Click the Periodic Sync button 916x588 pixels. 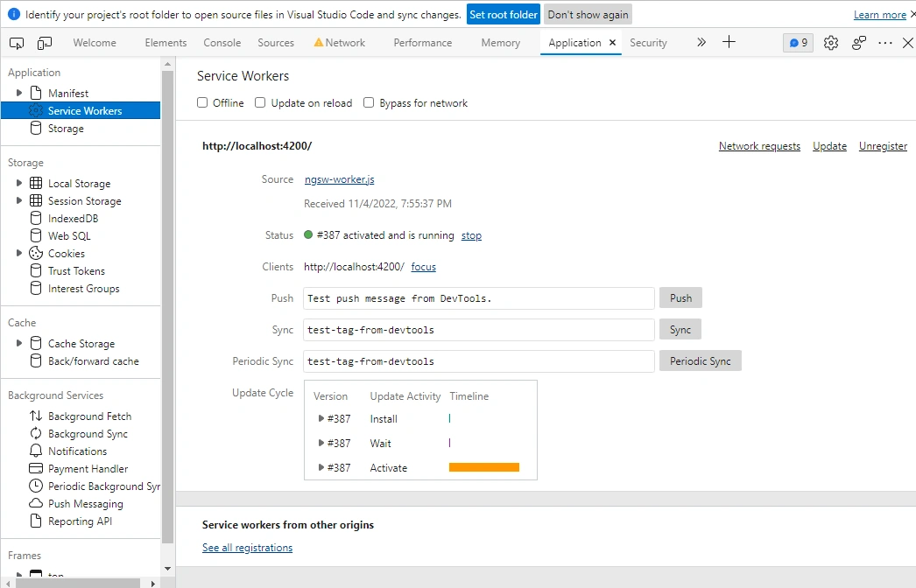(x=701, y=360)
